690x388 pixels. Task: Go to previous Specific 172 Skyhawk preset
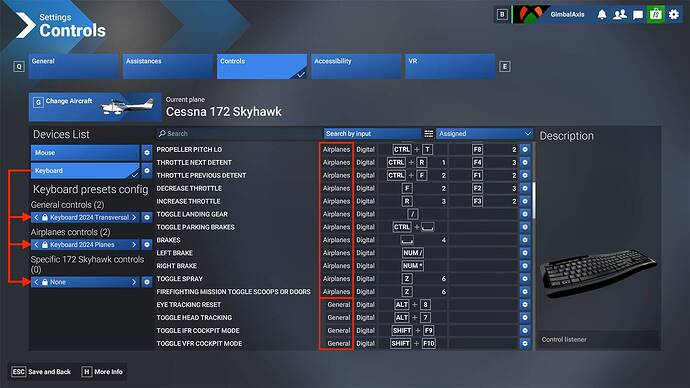pyautogui.click(x=37, y=282)
